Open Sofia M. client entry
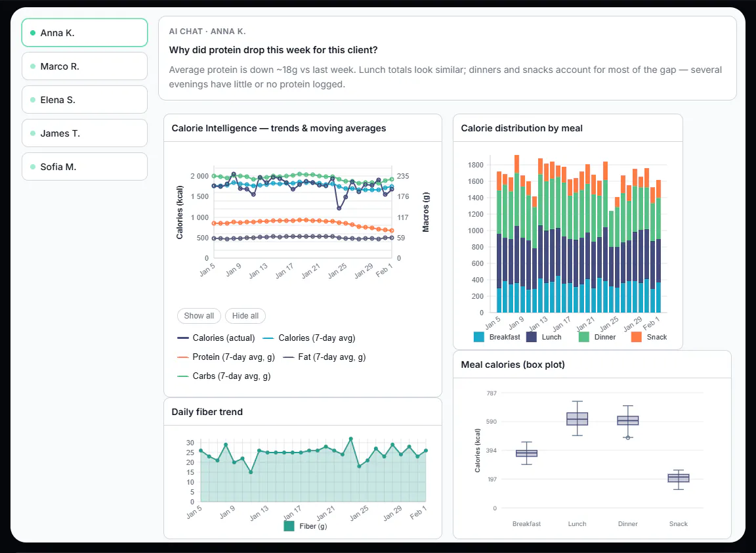The image size is (756, 553). [85, 166]
